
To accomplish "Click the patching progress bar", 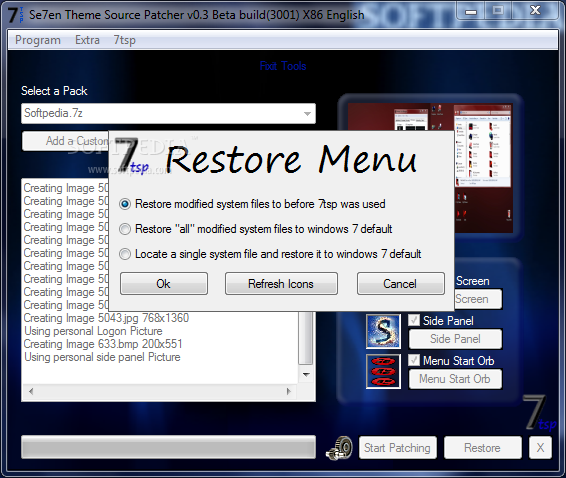I will [x=168, y=447].
